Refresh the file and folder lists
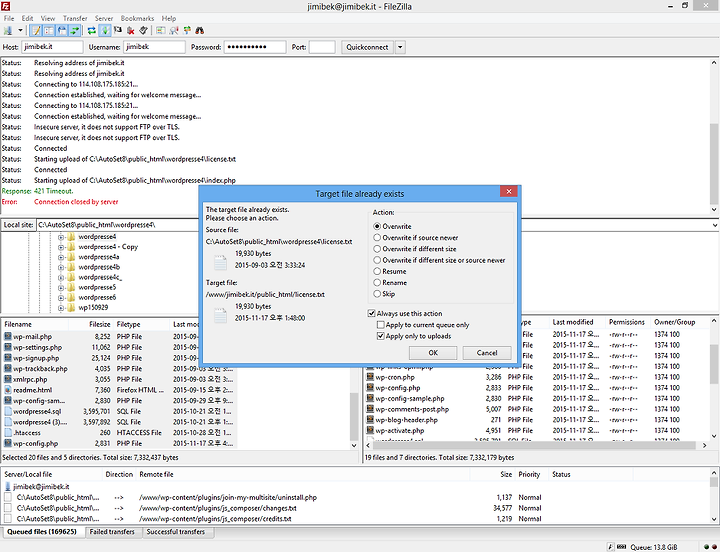 click(x=92, y=31)
